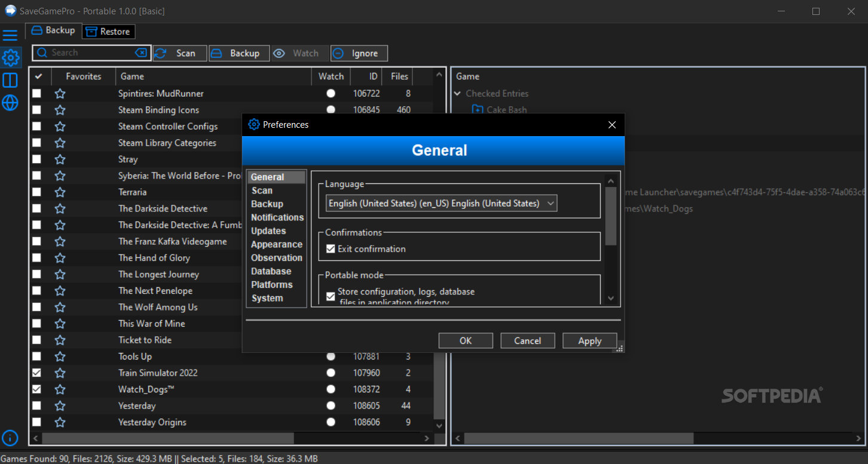Open the hamburger menu icon in sidebar
Viewport: 868px width, 464px height.
(10, 35)
